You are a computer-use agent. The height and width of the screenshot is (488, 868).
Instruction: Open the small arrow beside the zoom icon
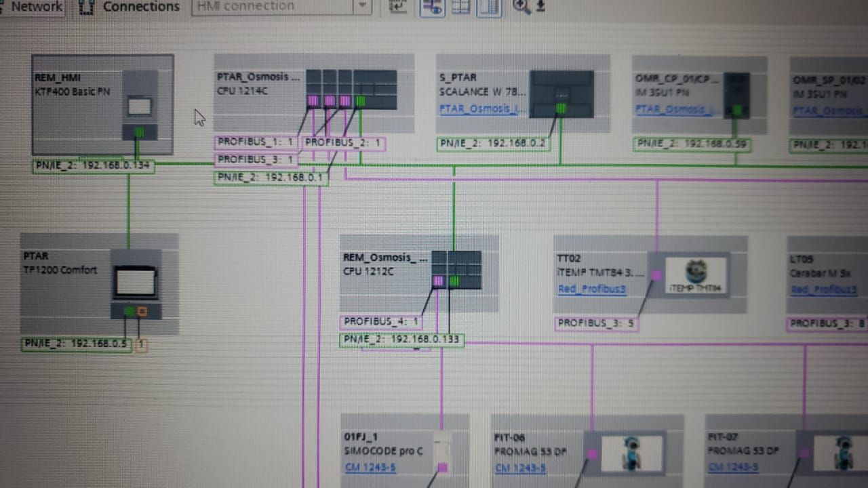tap(540, 6)
